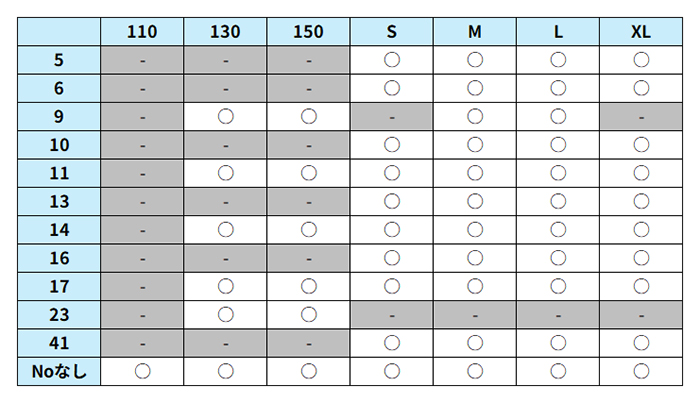This screenshot has width=700, height=403.
Task: Click the Noなし row label
Action: point(59,372)
